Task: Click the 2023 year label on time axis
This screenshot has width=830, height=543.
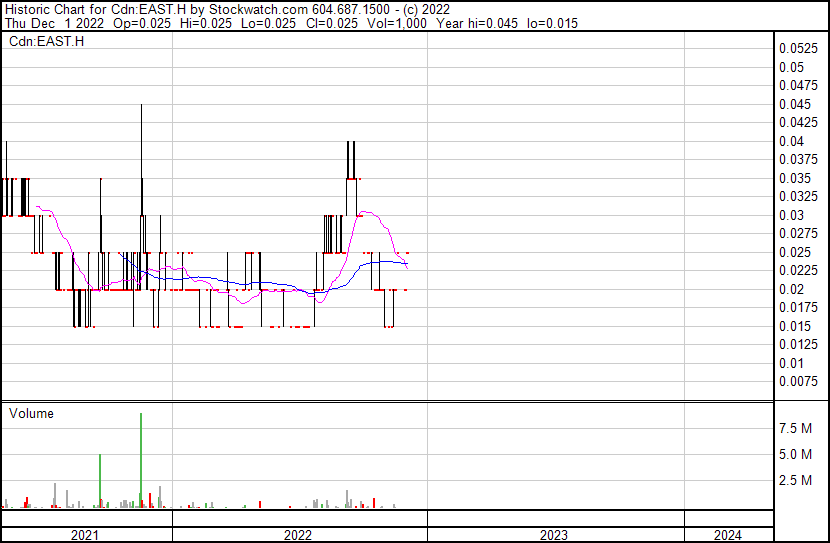Action: (554, 535)
